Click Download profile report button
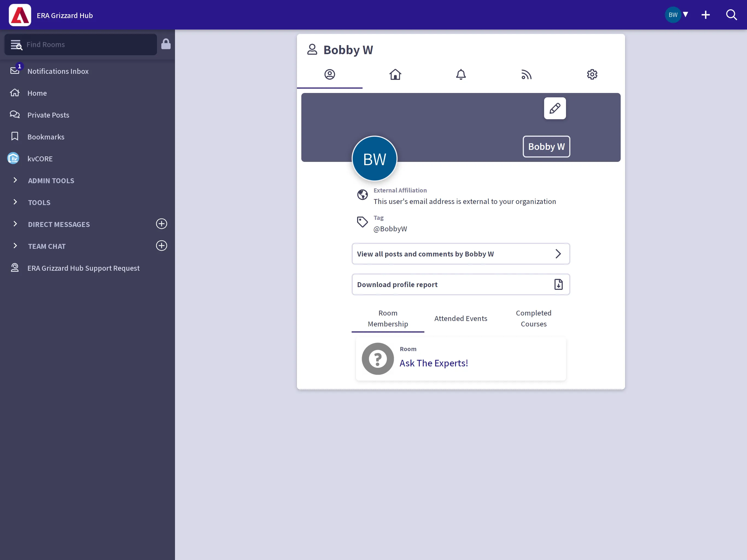Viewport: 747px width, 560px height. click(x=460, y=284)
